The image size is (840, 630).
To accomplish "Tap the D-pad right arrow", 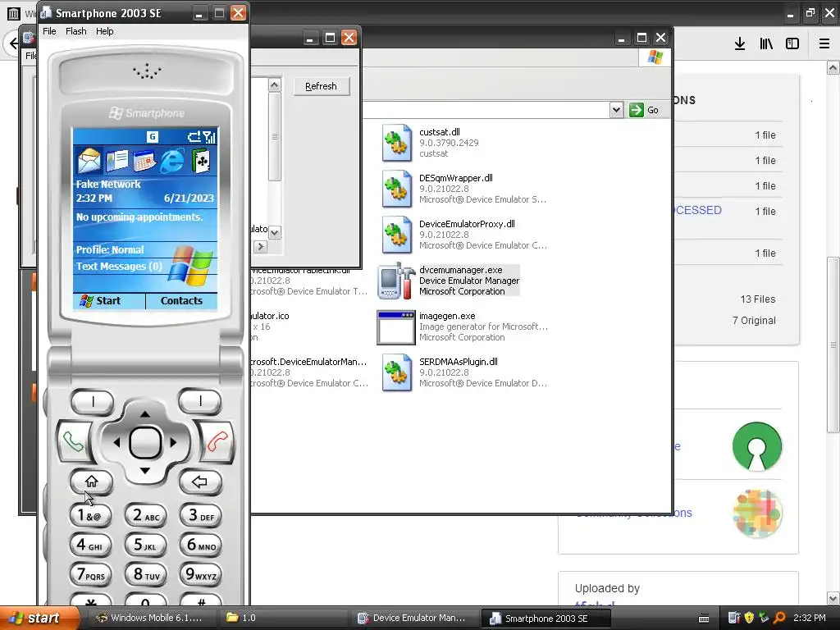I will pyautogui.click(x=173, y=442).
